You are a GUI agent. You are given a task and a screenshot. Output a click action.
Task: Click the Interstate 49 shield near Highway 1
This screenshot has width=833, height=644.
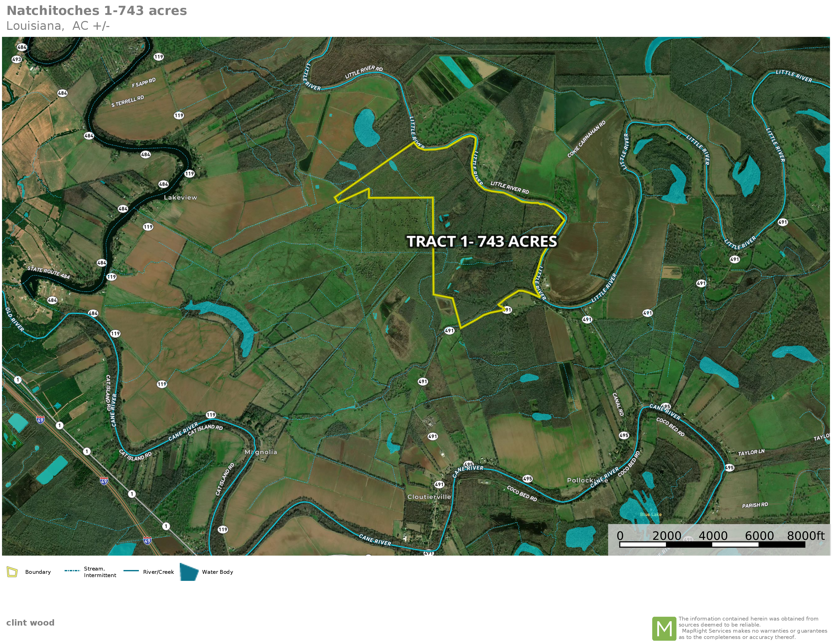[x=40, y=420]
